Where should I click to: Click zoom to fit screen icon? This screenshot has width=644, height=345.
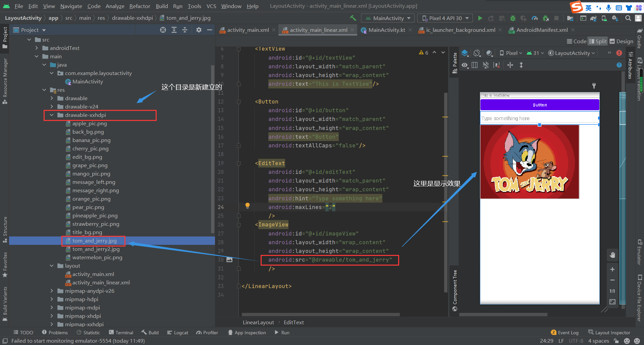[x=612, y=302]
